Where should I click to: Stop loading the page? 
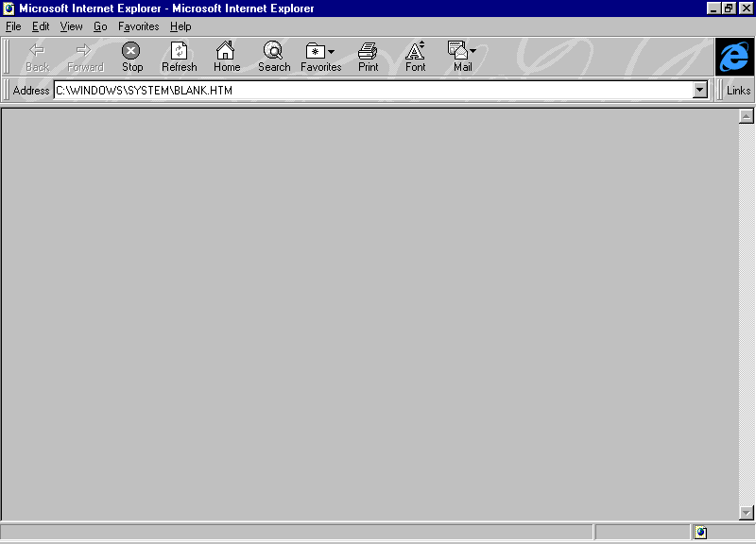point(131,57)
